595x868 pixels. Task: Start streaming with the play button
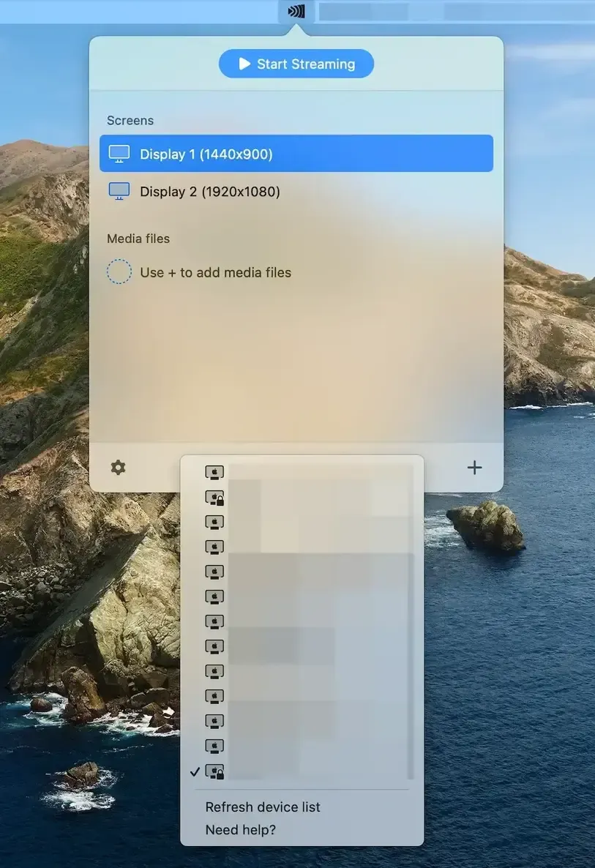click(x=296, y=64)
